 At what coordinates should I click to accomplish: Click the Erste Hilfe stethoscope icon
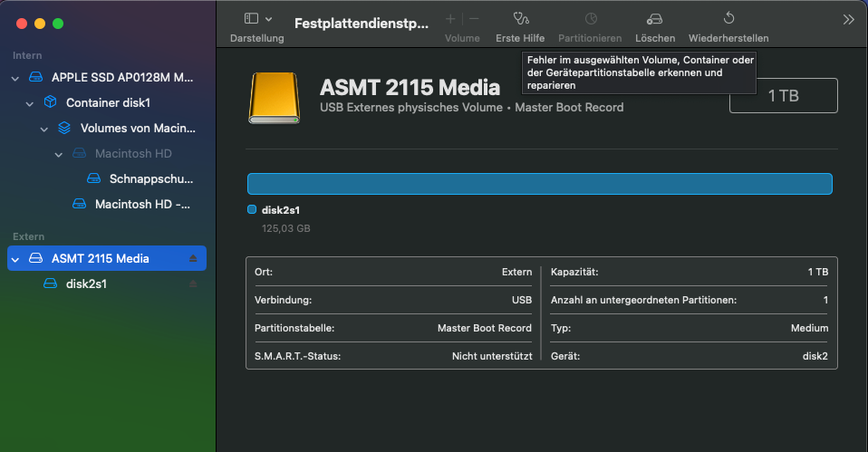click(x=520, y=18)
